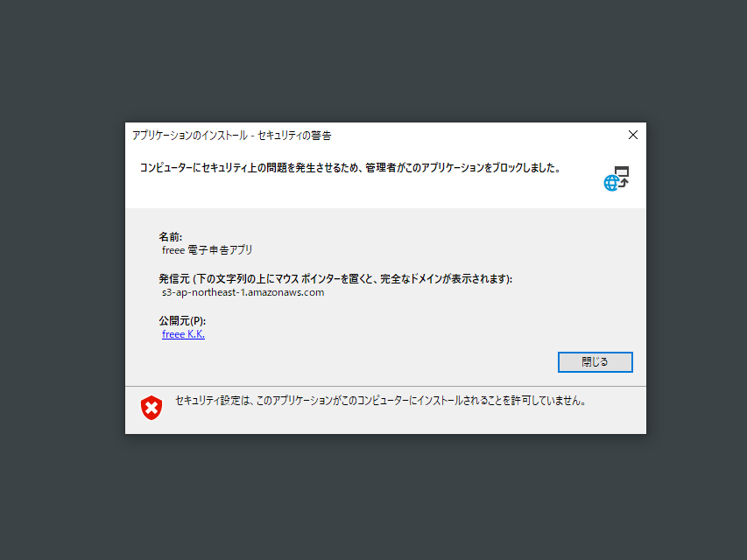Click the white cross inside the red shield

(152, 408)
